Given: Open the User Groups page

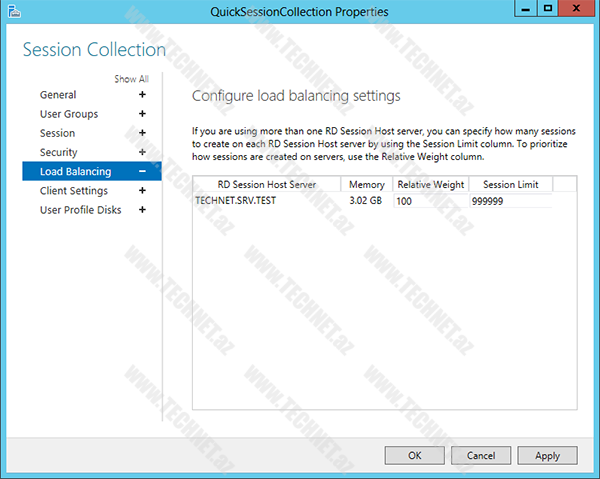Looking at the screenshot, I should (x=69, y=114).
